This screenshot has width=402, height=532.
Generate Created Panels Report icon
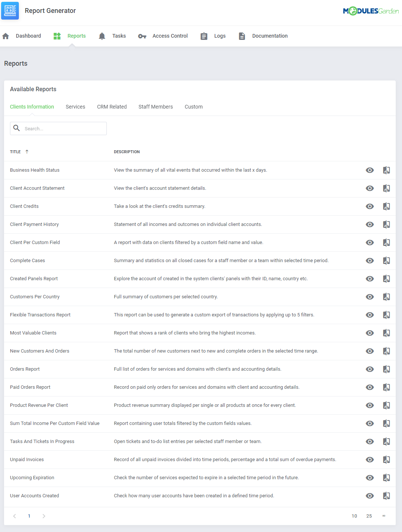click(386, 279)
